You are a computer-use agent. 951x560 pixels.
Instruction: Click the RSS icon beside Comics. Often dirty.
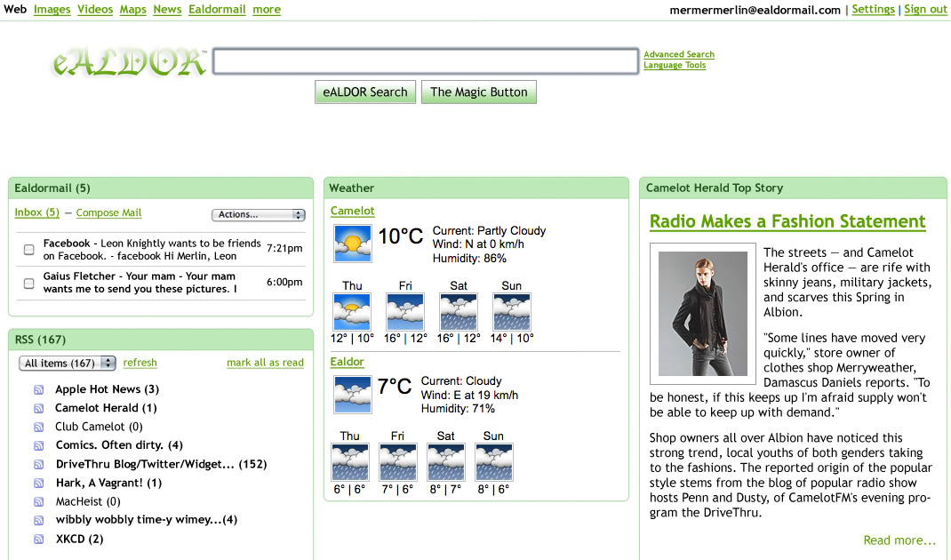click(39, 446)
